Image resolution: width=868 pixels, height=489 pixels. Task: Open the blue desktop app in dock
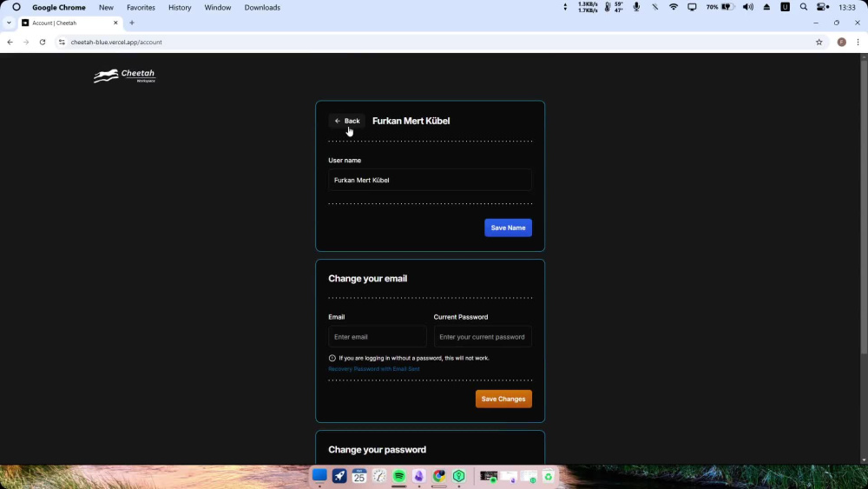point(319,475)
